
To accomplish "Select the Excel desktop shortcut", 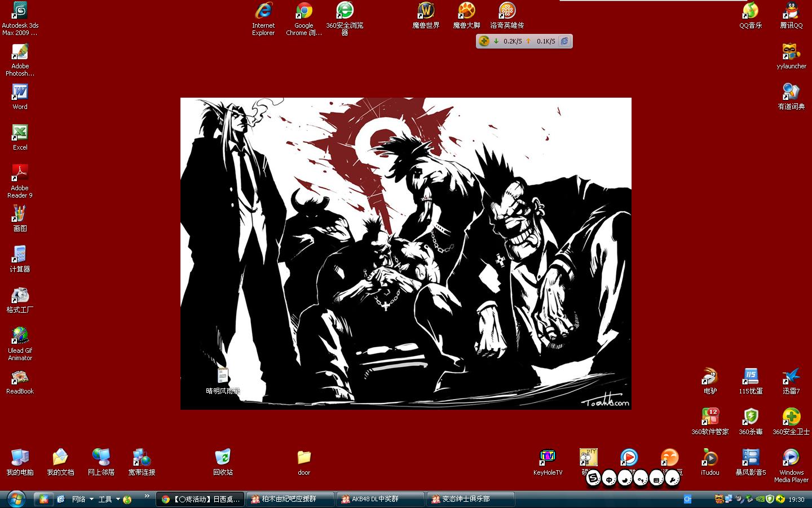I will (20, 137).
